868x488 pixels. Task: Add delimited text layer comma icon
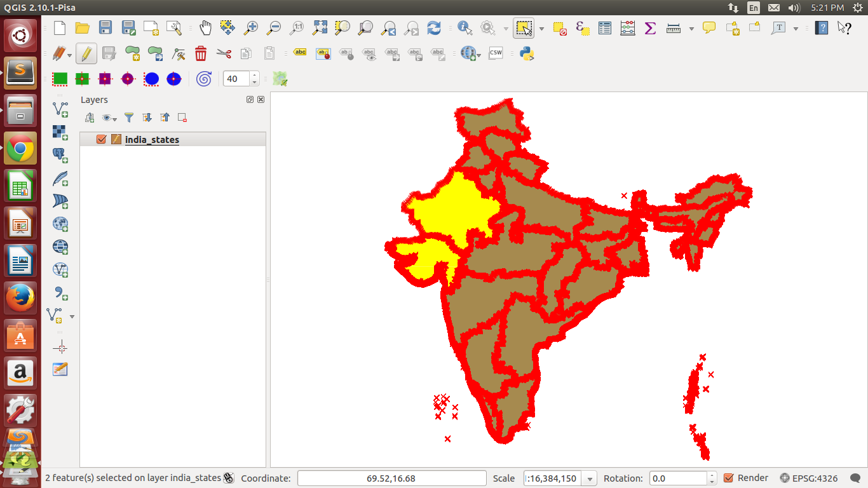click(x=60, y=293)
